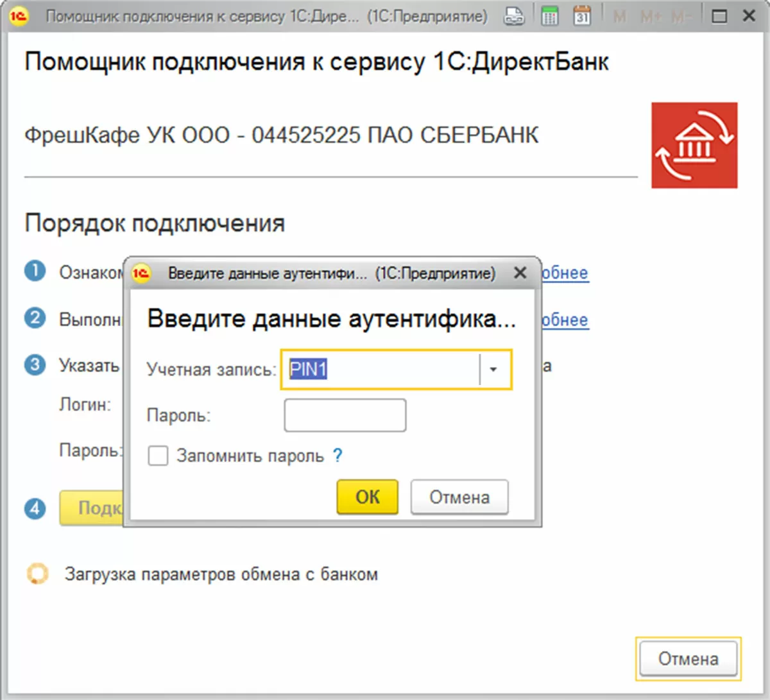The width and height of the screenshot is (770, 700).
Task: Click the 1C logo in authentication dialog
Action: tap(141, 273)
